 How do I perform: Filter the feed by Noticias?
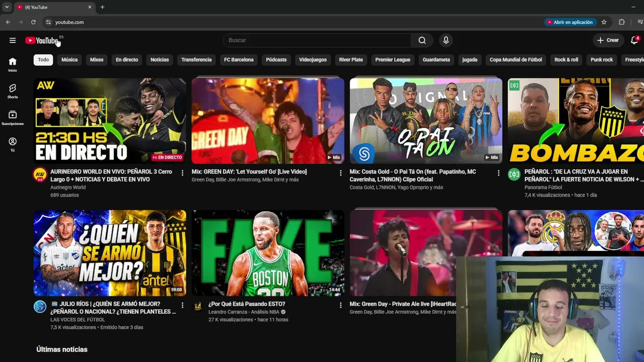159,60
